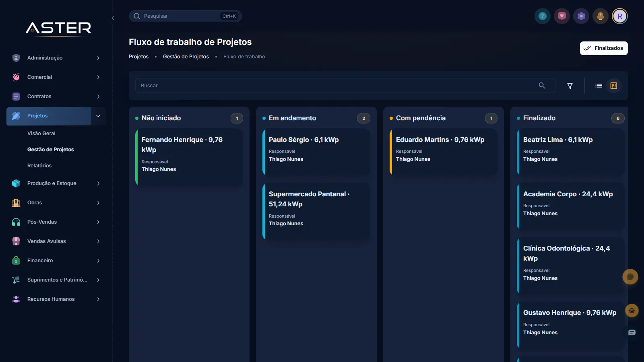The height and width of the screenshot is (362, 644).
Task: Open the notifications bell icon
Action: tap(601, 16)
